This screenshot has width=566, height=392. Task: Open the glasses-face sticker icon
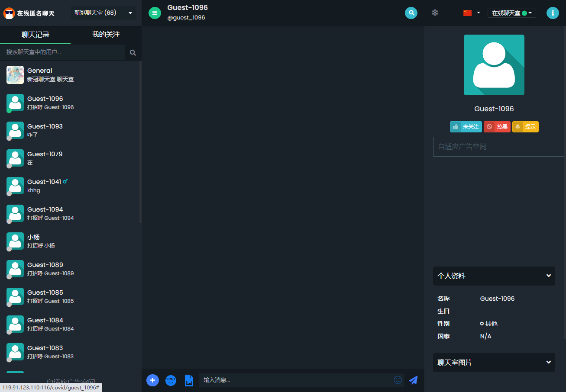click(171, 380)
